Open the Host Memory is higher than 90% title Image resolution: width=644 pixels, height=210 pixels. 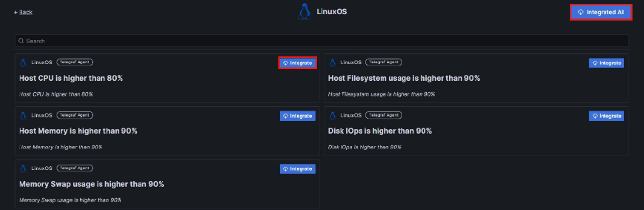(78, 131)
